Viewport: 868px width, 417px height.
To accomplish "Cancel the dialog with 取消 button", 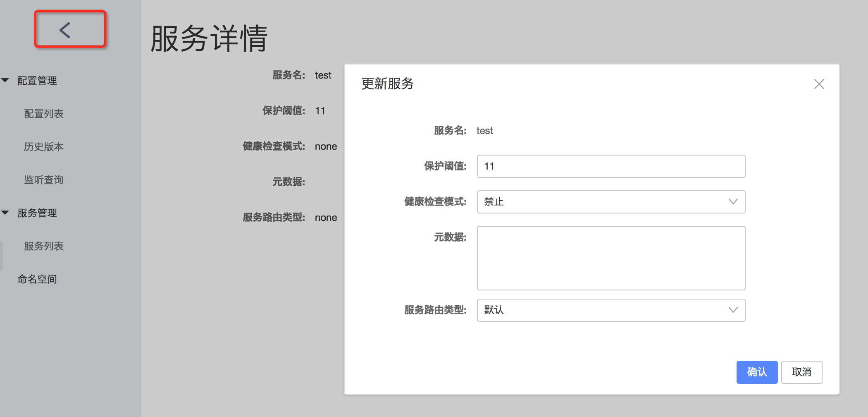I will tap(801, 372).
